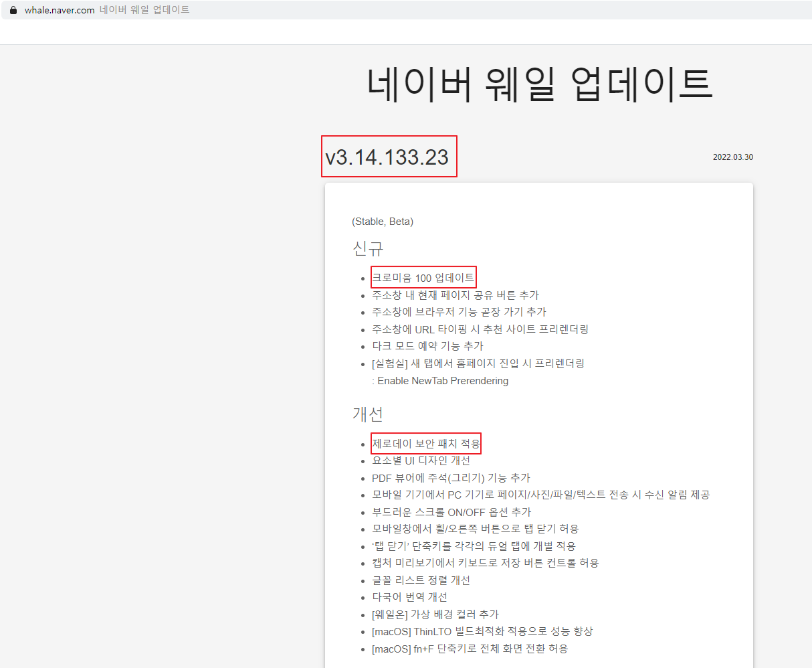Click '요소별 UI 디자인 개선' item
Screen dimensions: 812x668
(421, 461)
